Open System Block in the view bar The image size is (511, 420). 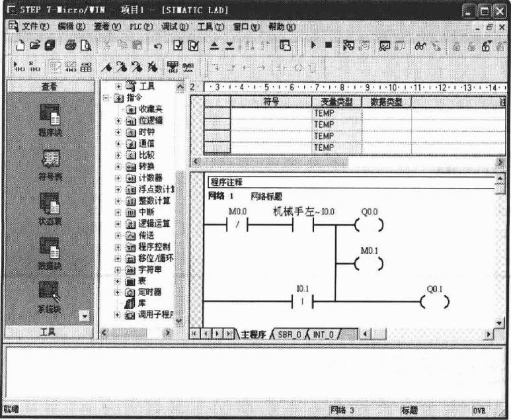50,297
